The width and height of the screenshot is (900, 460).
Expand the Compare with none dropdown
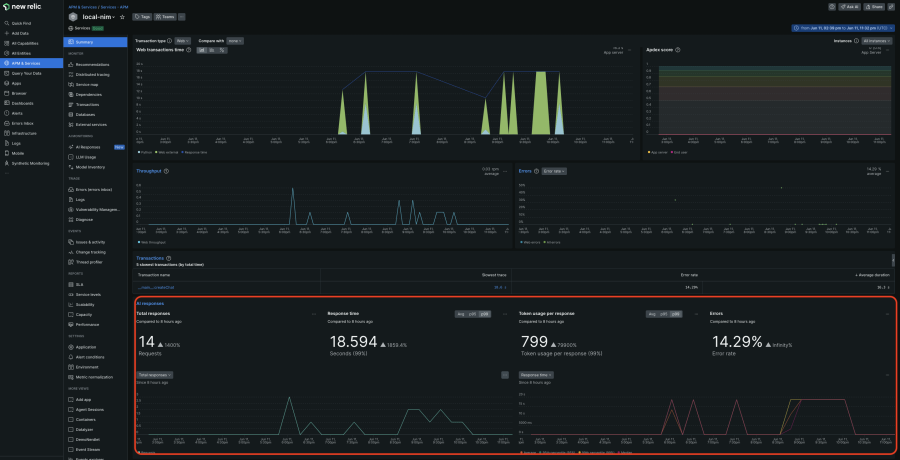tap(235, 41)
